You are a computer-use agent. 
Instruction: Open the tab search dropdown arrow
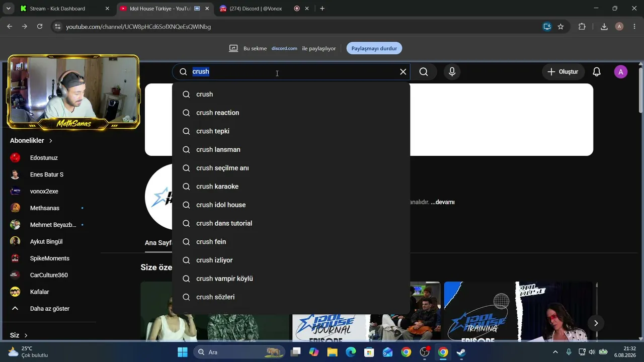(10, 9)
